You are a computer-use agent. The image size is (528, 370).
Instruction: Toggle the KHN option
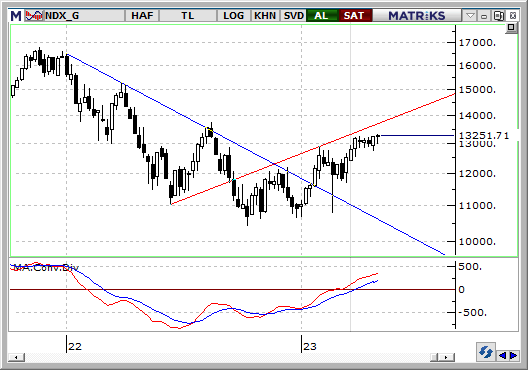pos(265,15)
